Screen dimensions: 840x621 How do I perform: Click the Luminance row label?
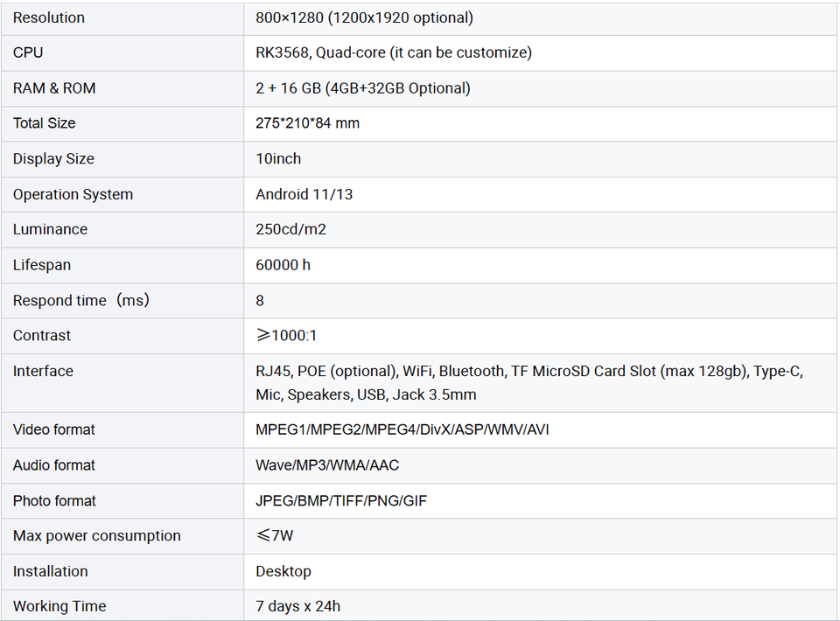(50, 229)
